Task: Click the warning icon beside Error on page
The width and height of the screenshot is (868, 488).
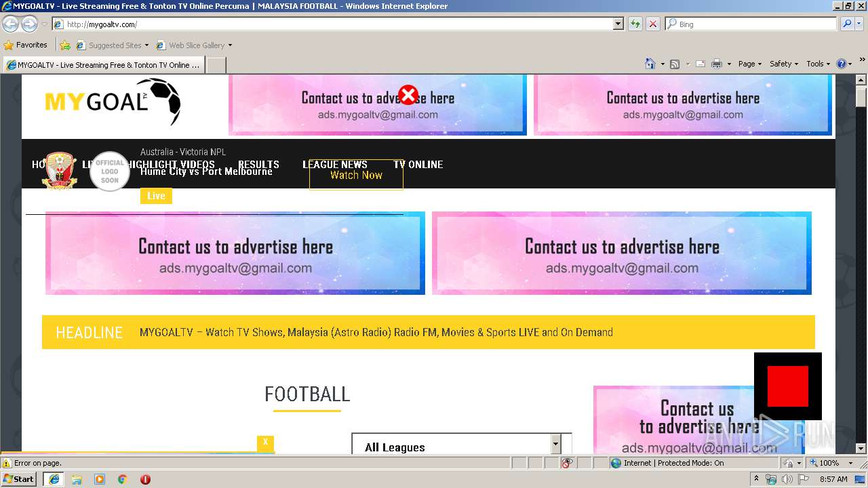Action: pos(7,464)
